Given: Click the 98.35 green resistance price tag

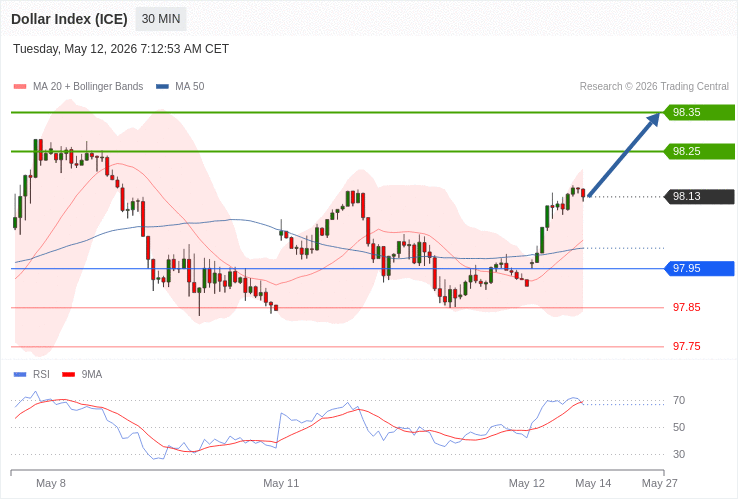Looking at the screenshot, I should tap(699, 113).
